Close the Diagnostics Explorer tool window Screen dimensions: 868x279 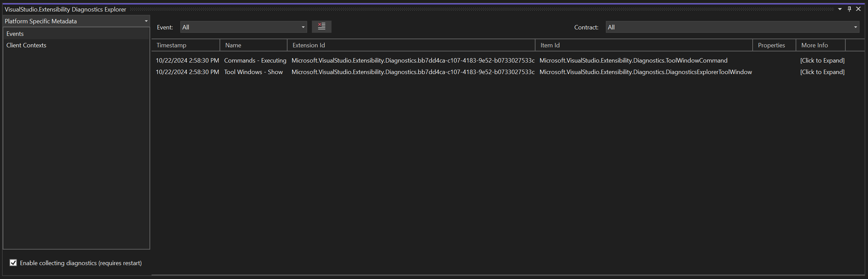coord(858,9)
